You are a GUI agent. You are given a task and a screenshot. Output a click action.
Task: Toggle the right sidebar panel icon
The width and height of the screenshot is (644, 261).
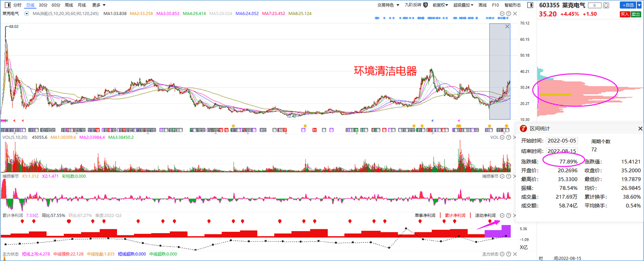pyautogui.click(x=531, y=5)
